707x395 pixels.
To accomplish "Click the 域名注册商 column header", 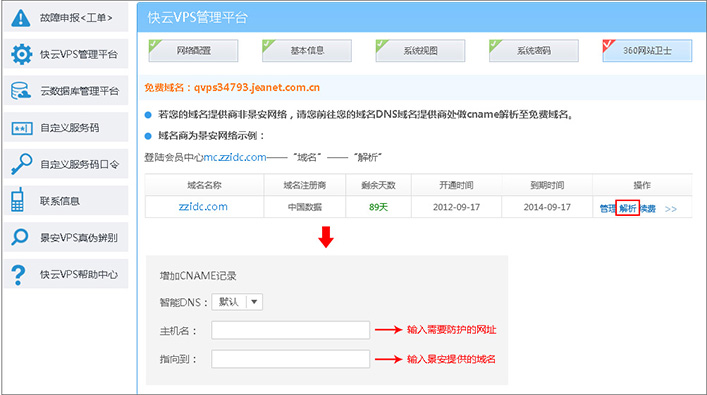I will (305, 185).
